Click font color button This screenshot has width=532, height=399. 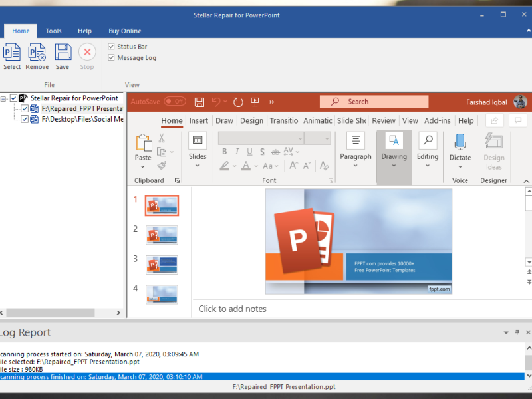pos(246,166)
